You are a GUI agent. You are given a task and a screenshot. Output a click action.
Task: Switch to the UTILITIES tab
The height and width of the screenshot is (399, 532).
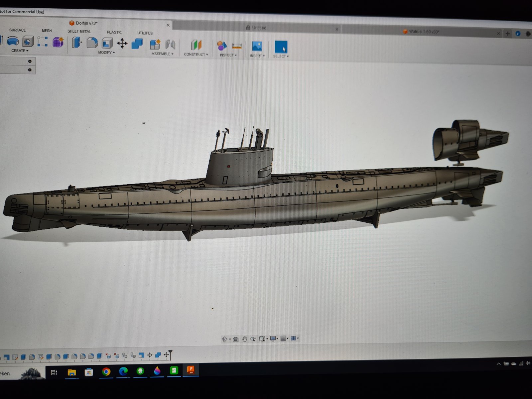[145, 33]
